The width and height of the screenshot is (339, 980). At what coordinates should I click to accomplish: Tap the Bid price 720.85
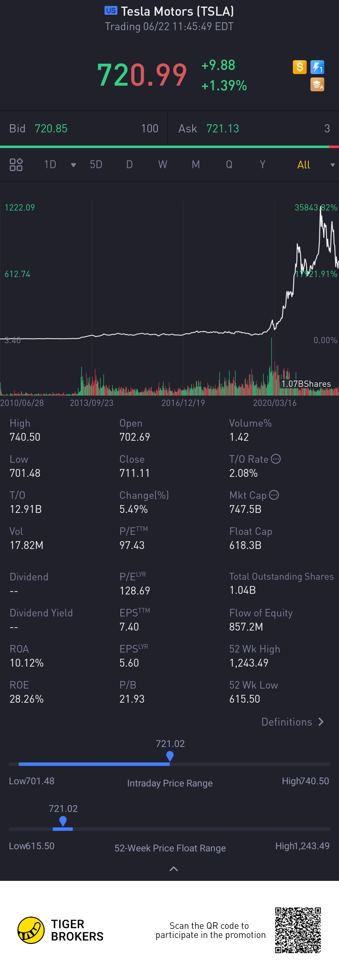point(51,129)
